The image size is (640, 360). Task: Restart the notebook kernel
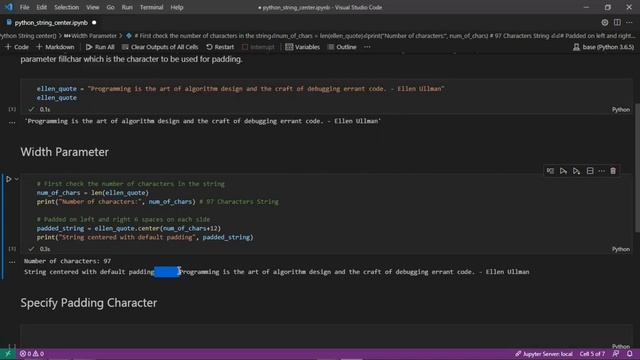pos(220,47)
